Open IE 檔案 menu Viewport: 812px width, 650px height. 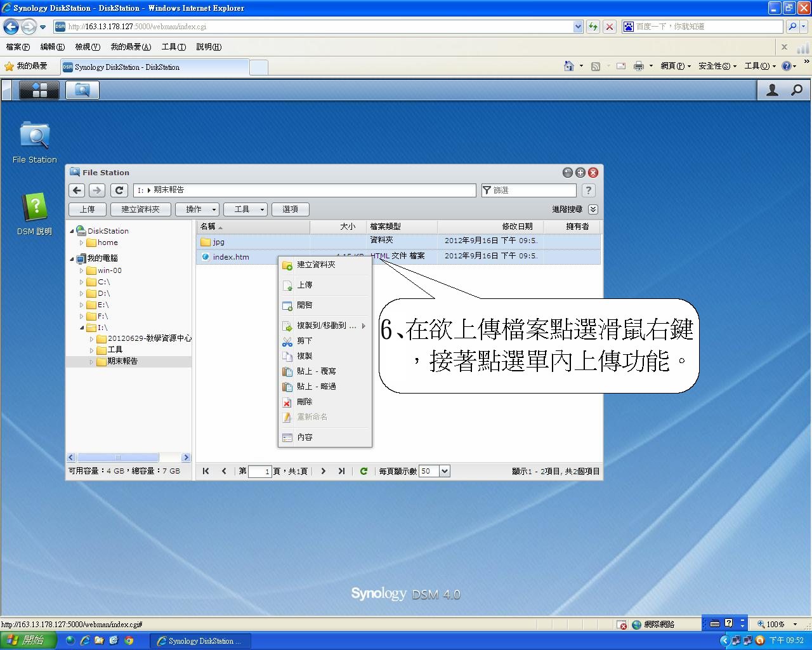pyautogui.click(x=18, y=46)
